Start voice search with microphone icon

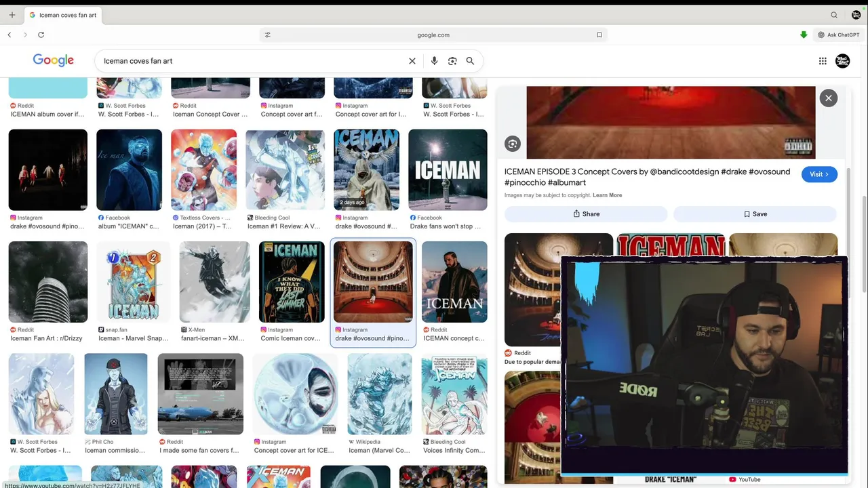click(435, 61)
